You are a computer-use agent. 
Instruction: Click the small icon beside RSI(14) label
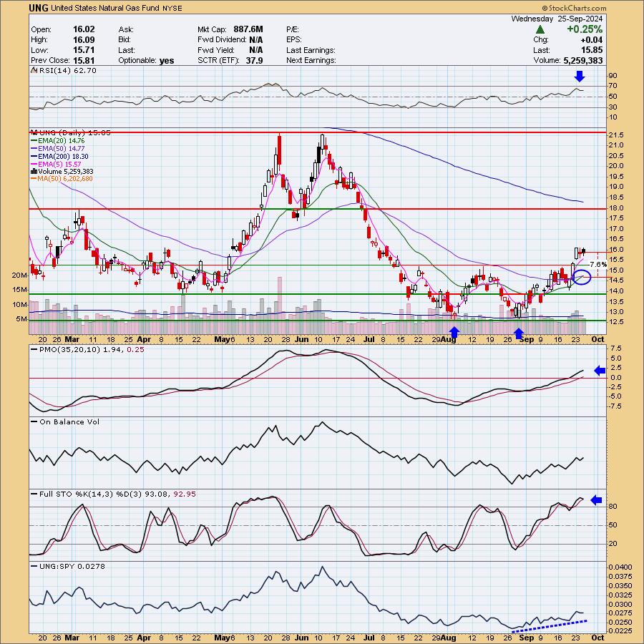34,71
